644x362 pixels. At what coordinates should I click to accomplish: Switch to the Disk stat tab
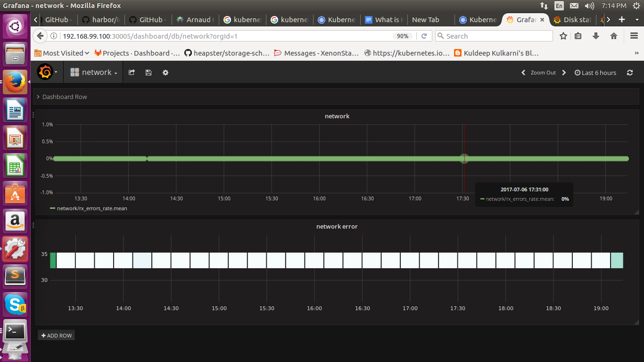pyautogui.click(x=572, y=20)
